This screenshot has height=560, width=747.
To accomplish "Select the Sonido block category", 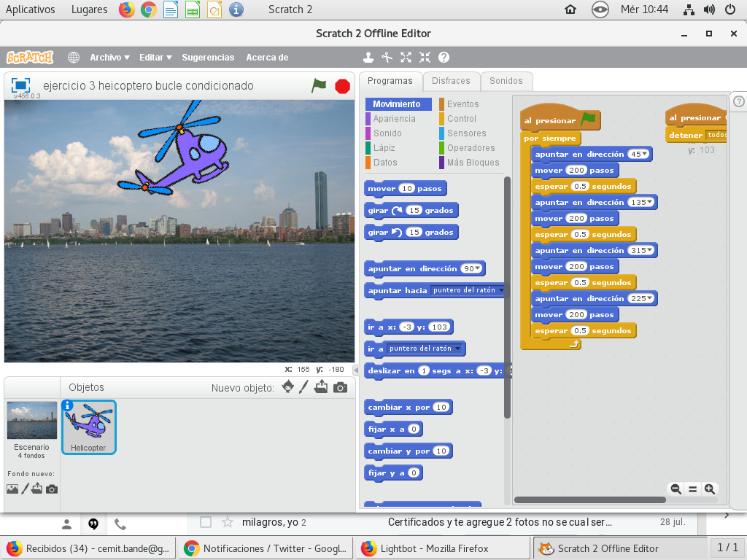I will pos(387,133).
